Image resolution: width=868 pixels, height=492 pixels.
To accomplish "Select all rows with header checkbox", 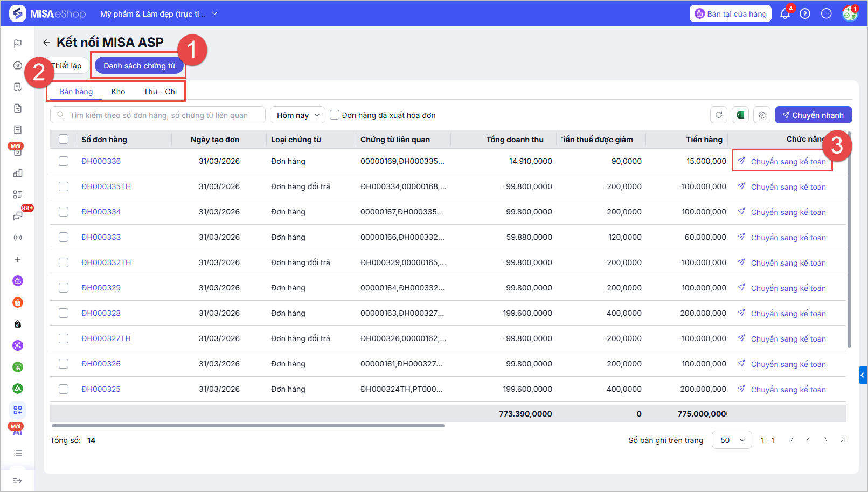I will pos(64,140).
